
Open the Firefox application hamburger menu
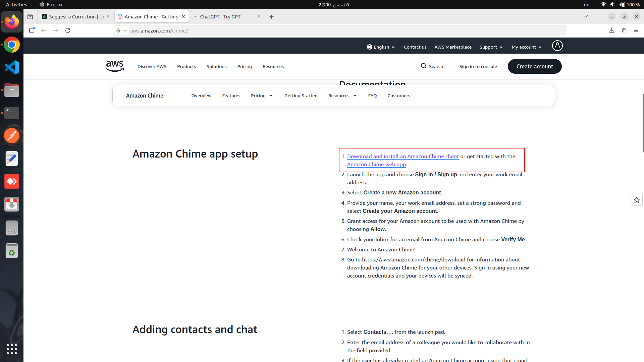636,31
